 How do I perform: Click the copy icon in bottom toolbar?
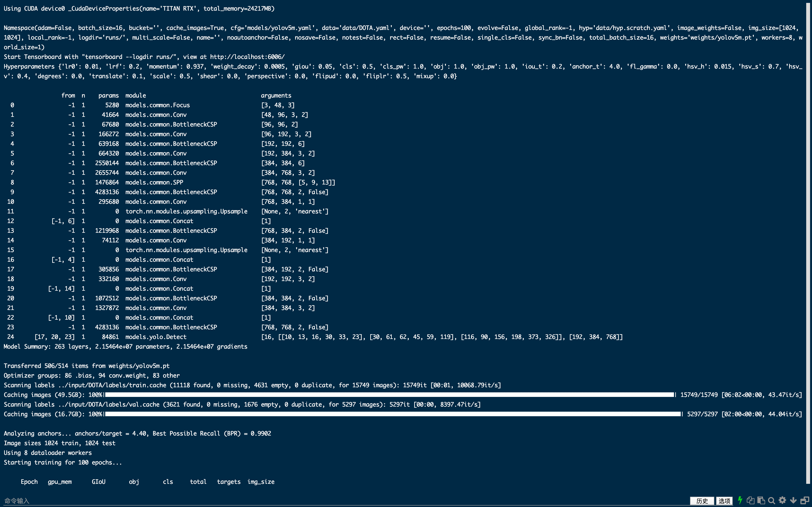coord(750,500)
